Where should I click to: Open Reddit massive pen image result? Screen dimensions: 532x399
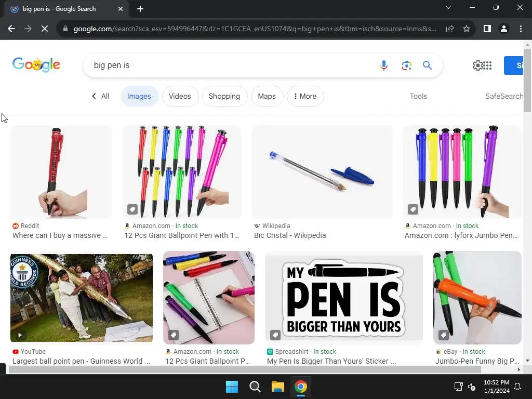[x=61, y=172]
